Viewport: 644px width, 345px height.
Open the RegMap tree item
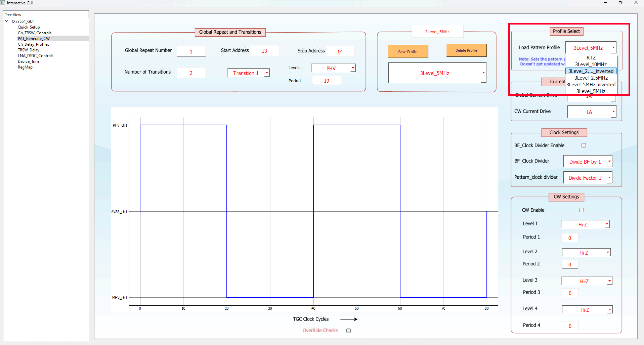pos(25,67)
